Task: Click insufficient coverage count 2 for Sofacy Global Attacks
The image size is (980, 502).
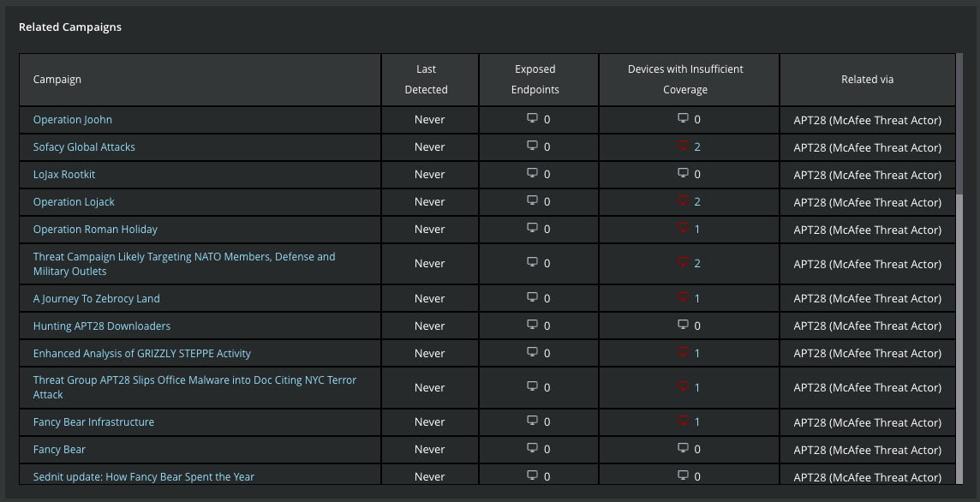Action: (x=697, y=146)
